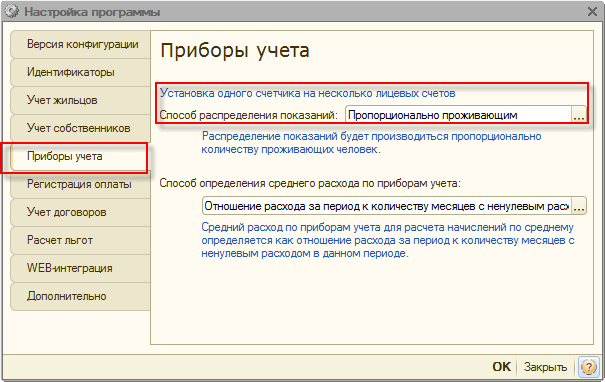Screen dimensions: 605x382
Task: Select the Приборы учета tab
Action: click(x=79, y=156)
